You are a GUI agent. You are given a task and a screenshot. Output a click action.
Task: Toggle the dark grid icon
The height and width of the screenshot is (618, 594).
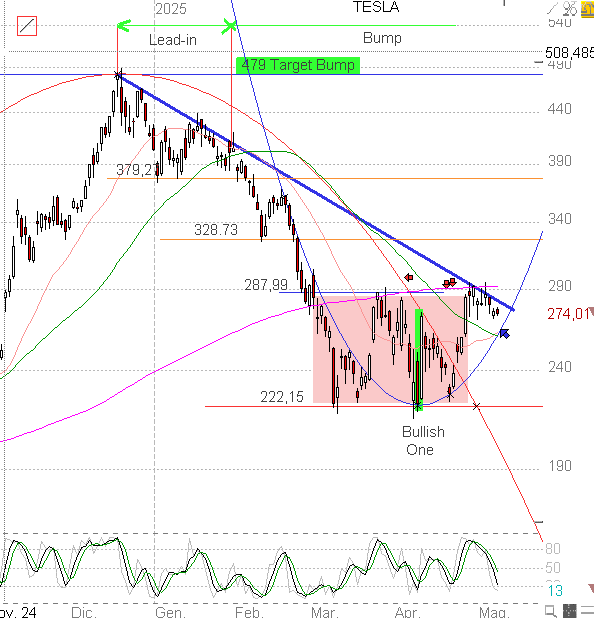tap(569, 611)
